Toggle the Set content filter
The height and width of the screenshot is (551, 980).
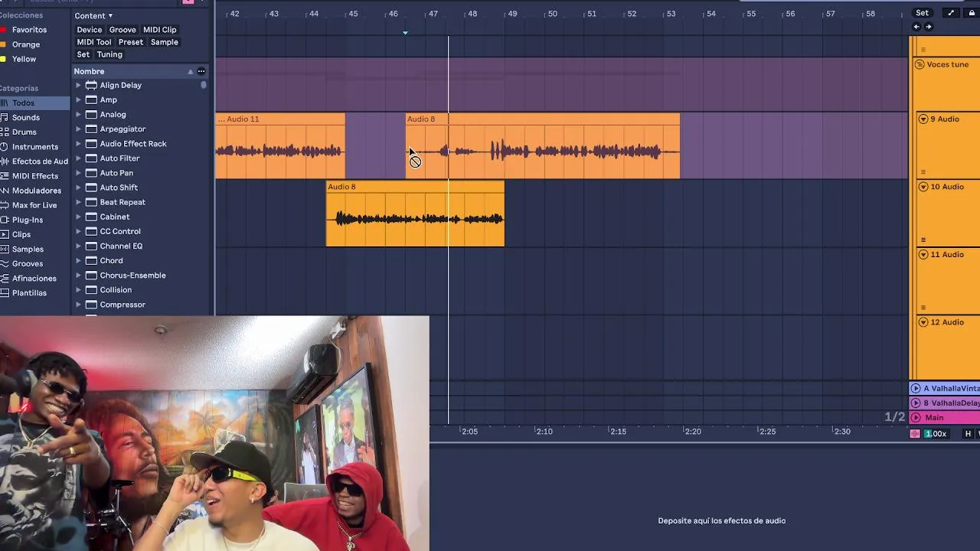[83, 54]
